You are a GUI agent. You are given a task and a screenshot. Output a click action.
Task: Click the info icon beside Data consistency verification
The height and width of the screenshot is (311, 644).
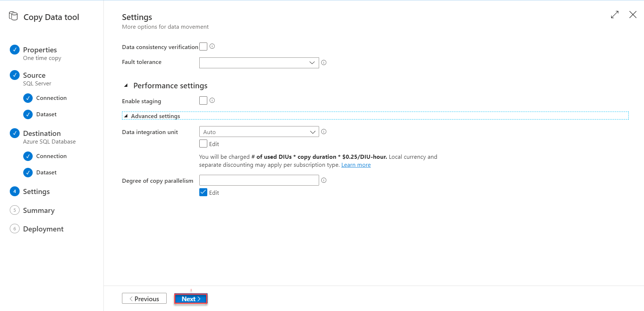(212, 47)
